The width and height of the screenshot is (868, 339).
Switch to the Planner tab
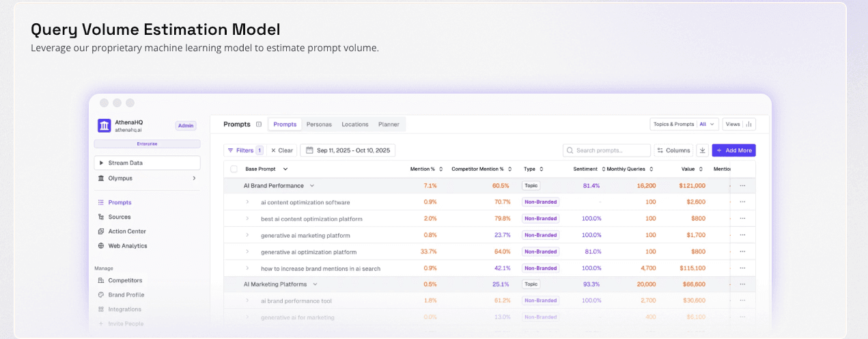[389, 124]
